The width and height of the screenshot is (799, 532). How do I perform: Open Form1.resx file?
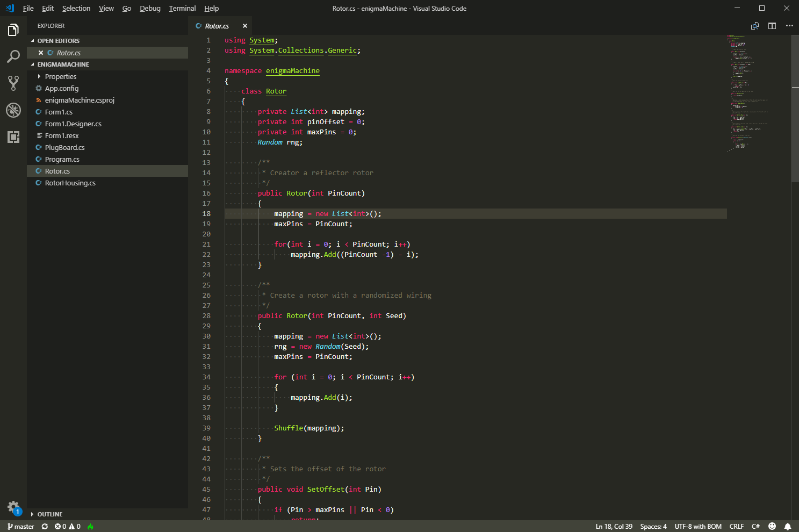click(107, 136)
